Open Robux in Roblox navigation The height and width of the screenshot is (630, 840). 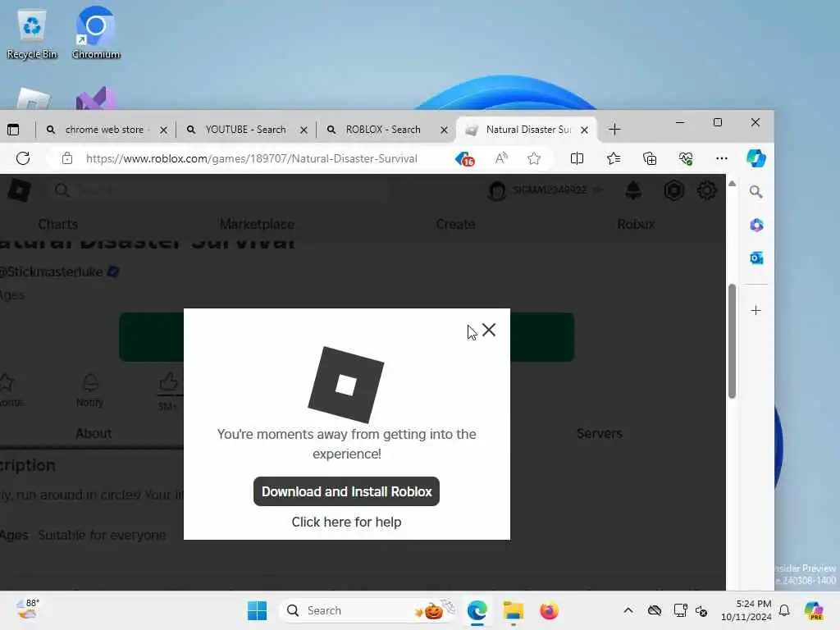pyautogui.click(x=636, y=224)
